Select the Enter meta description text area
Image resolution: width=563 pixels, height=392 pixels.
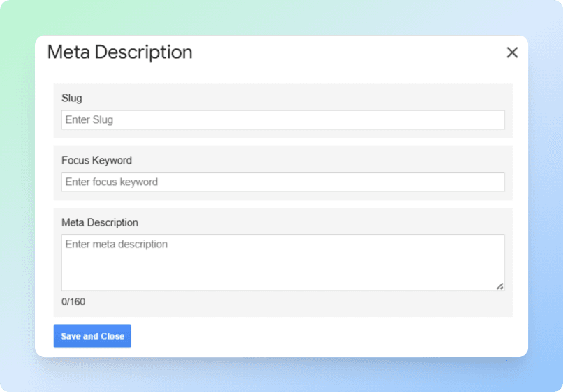click(283, 262)
